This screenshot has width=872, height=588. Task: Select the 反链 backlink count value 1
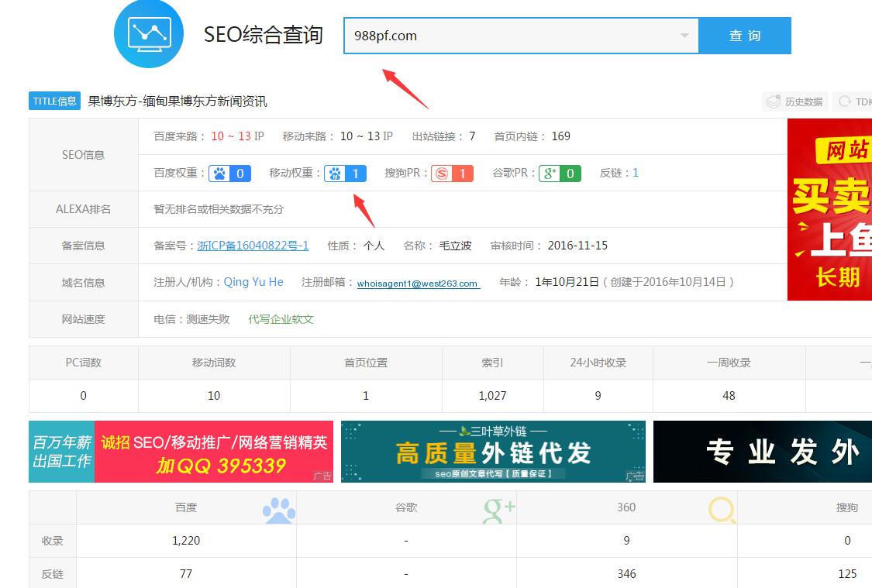coord(636,173)
